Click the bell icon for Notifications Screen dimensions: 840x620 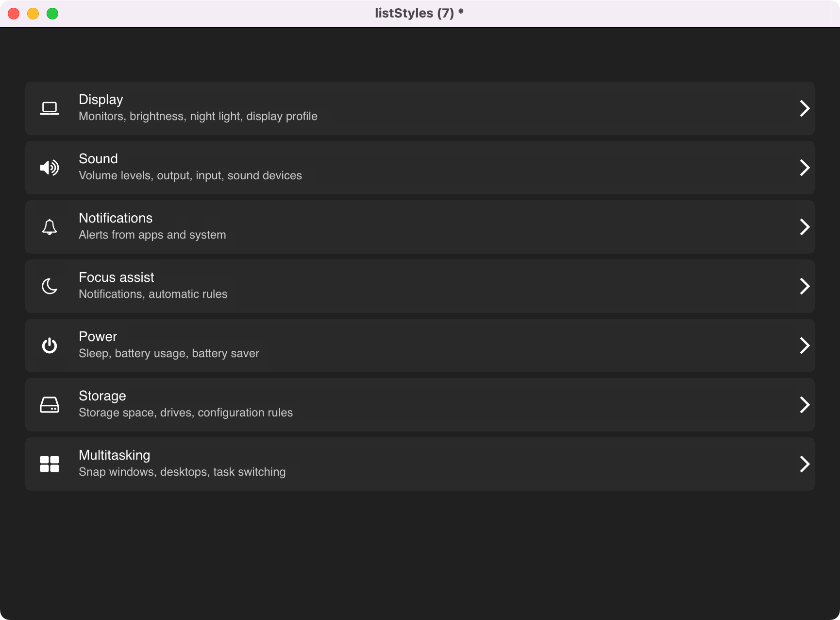tap(50, 227)
